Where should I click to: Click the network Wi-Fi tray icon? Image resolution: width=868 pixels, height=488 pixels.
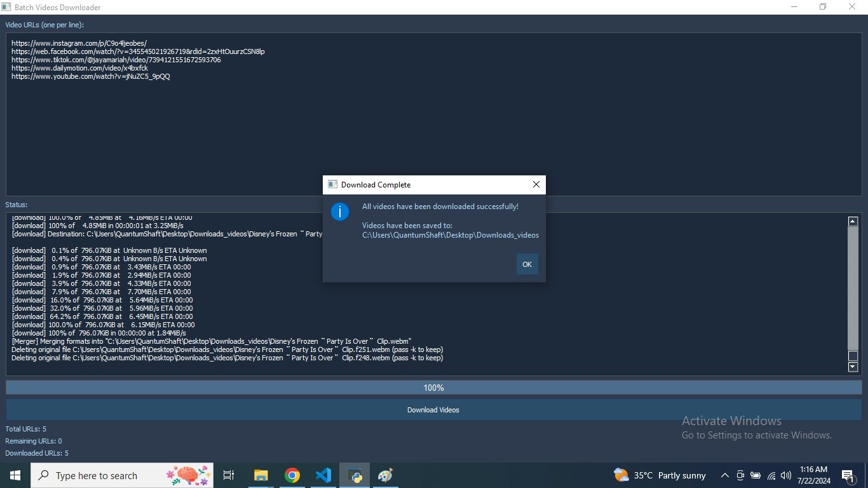771,475
